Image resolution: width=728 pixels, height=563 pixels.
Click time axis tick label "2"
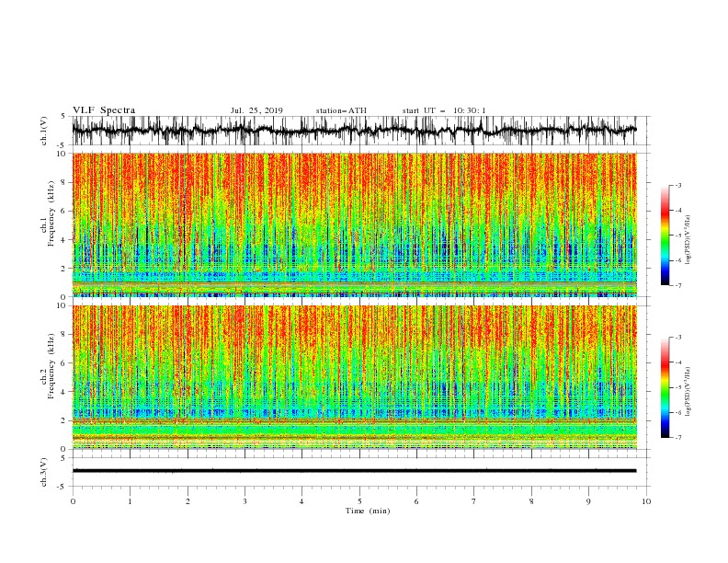click(x=188, y=501)
